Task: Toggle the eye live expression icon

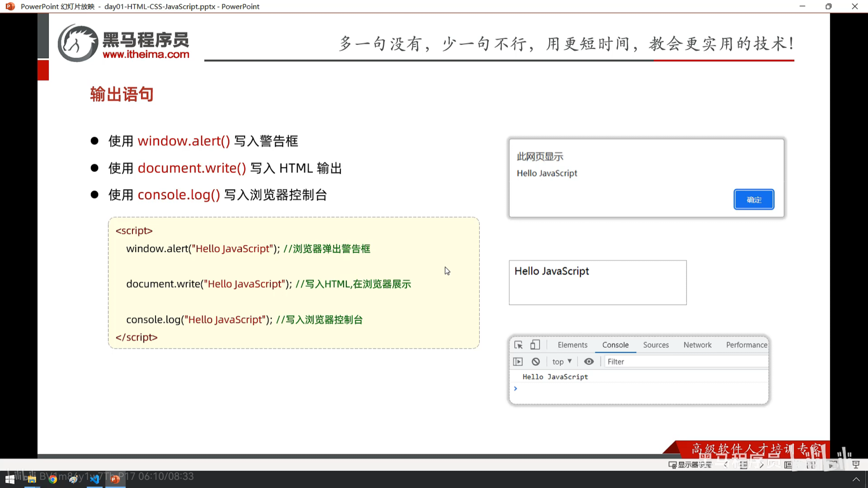Action: 589,362
